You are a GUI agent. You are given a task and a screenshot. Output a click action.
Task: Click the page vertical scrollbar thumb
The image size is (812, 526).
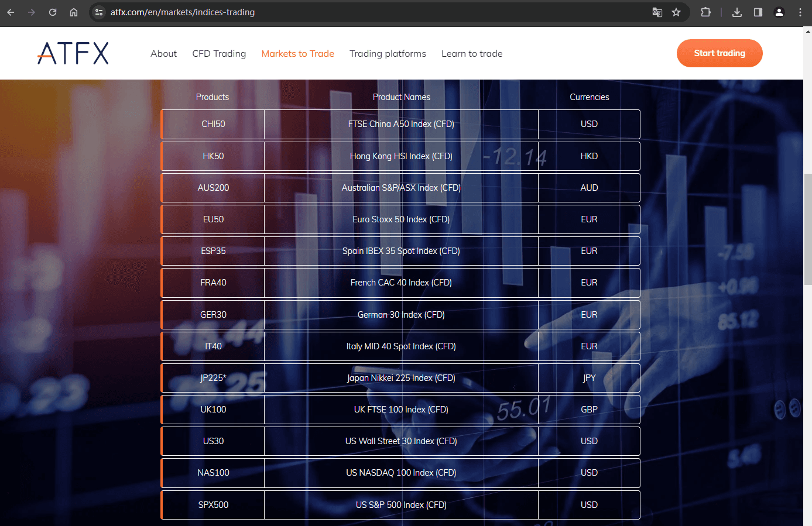click(808, 229)
